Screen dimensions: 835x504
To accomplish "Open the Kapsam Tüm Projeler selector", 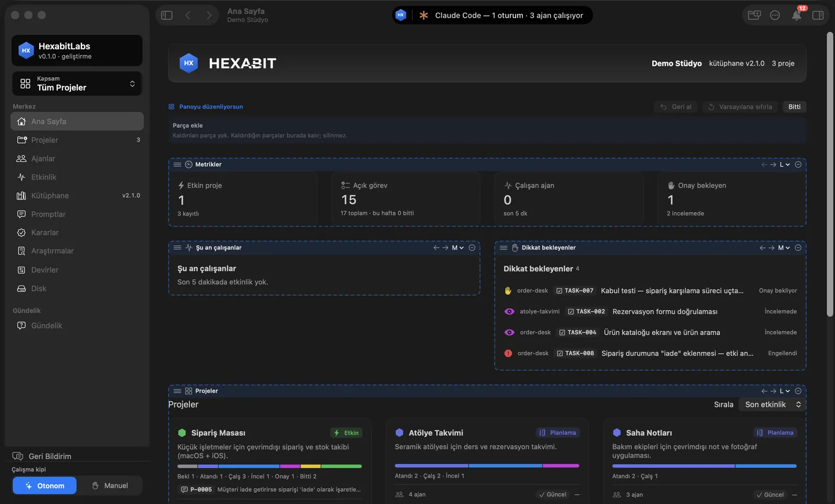I will click(x=77, y=83).
